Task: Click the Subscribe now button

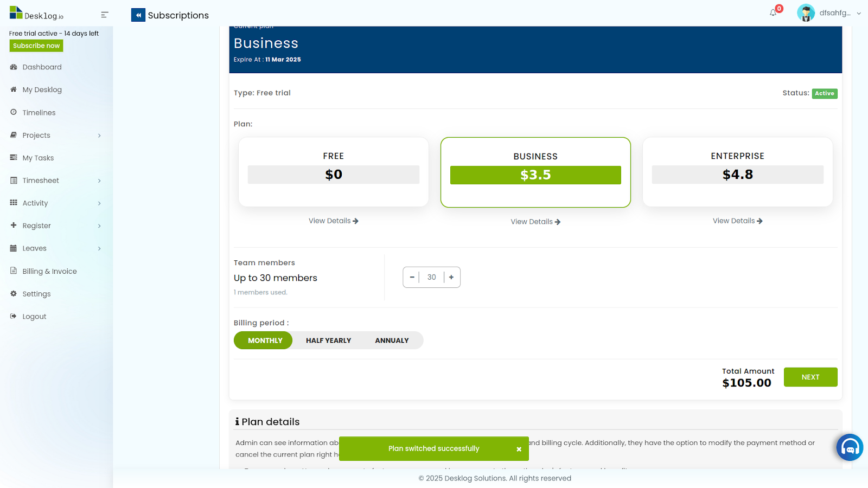Action: [36, 46]
